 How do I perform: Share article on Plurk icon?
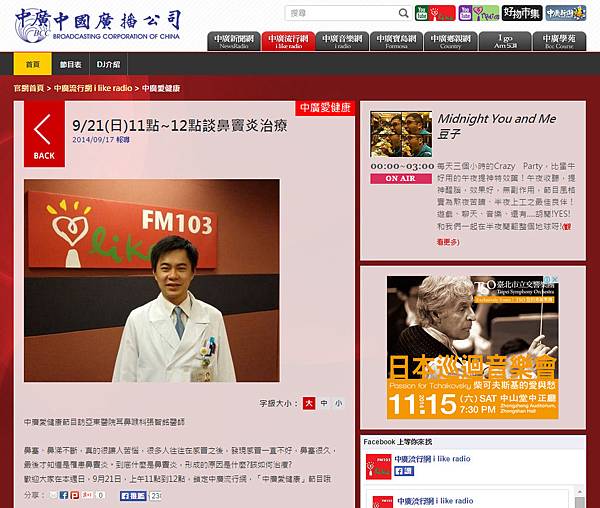tap(75, 495)
